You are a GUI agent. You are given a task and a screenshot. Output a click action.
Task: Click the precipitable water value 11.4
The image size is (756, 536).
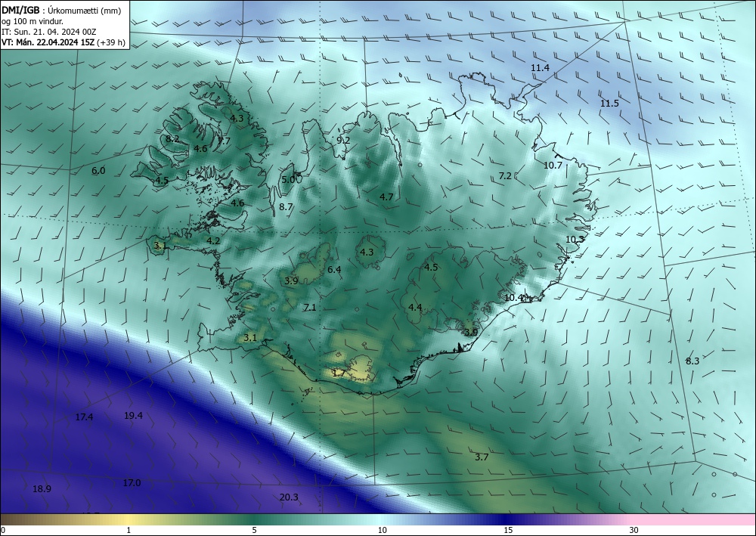click(x=540, y=68)
